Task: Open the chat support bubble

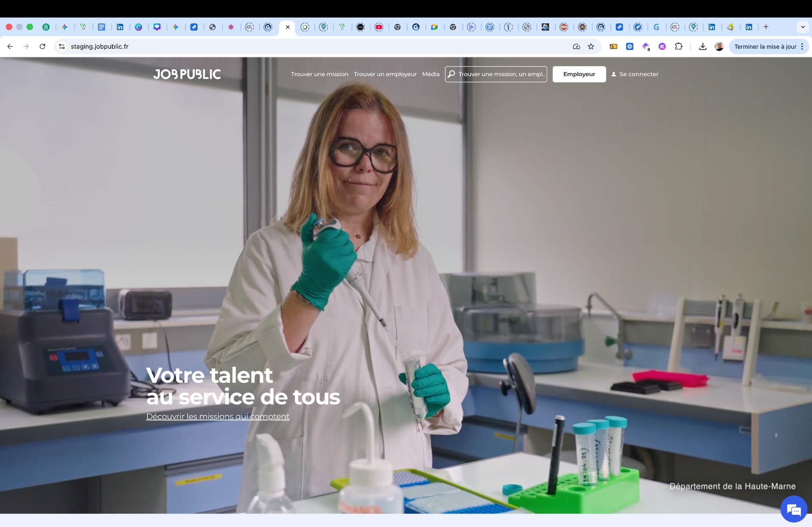Action: click(793, 510)
